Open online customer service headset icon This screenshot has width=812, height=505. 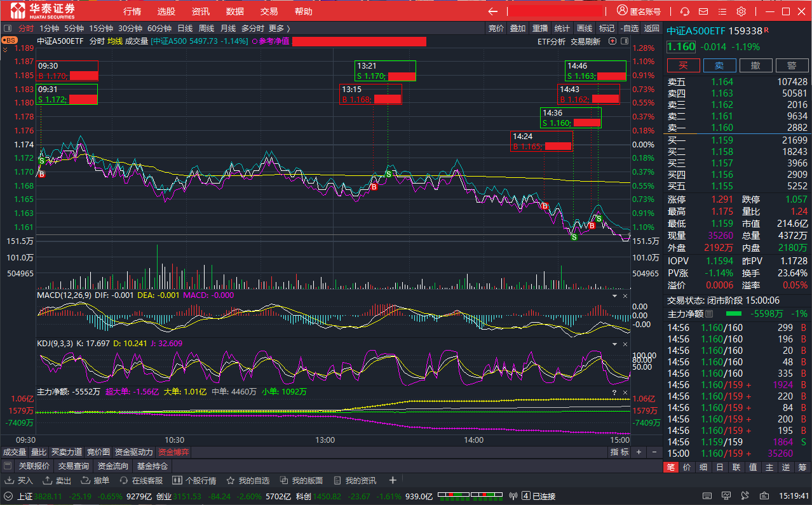point(685,11)
